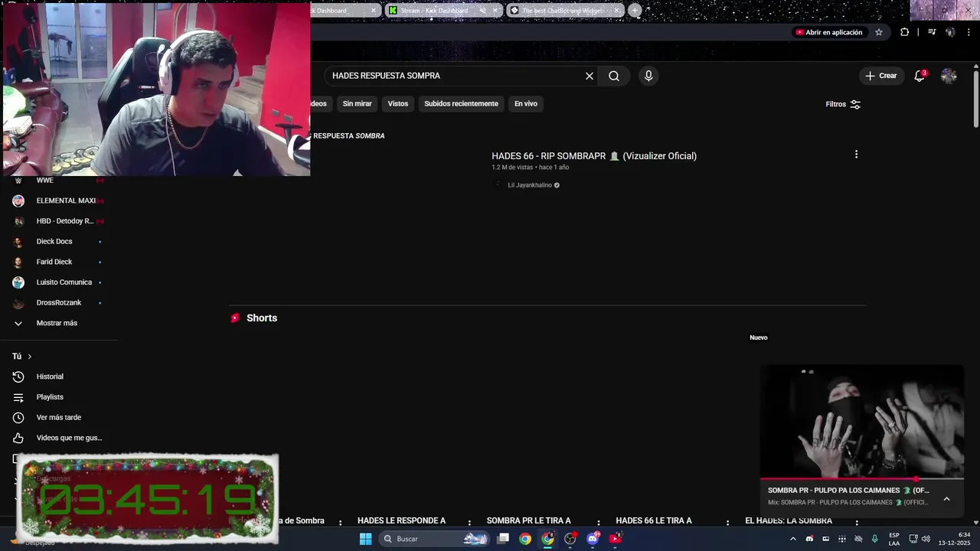
Task: Open browser extensions puzzle icon
Action: (x=905, y=32)
